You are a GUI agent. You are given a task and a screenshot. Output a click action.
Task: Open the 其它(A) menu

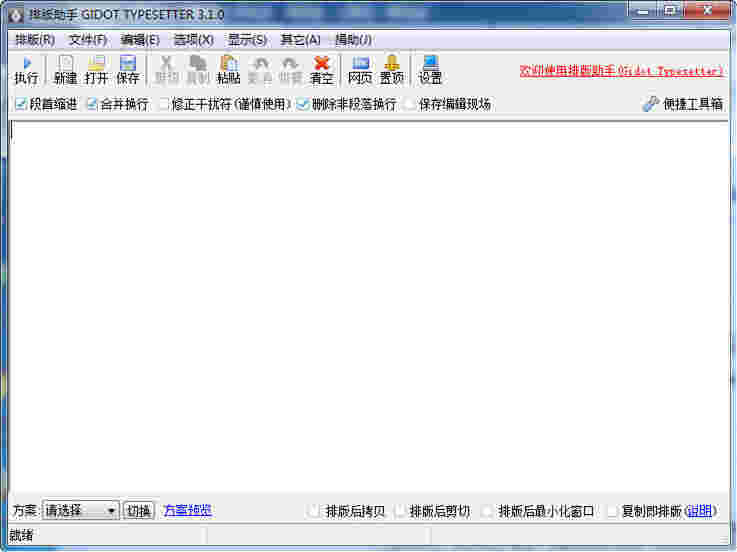coord(300,40)
